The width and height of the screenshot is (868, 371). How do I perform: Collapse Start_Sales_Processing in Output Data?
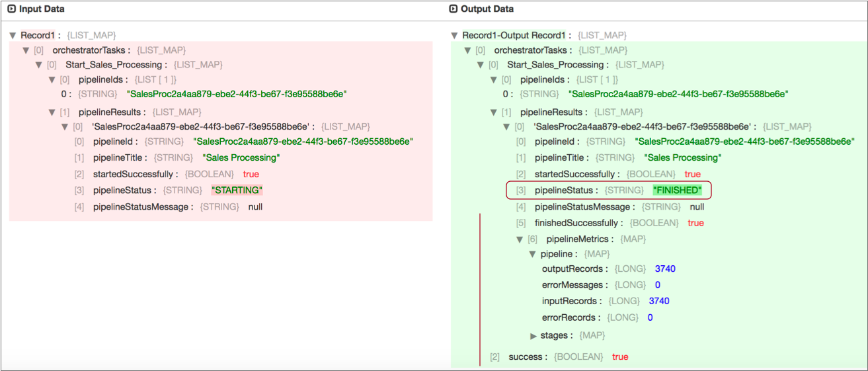click(x=481, y=65)
